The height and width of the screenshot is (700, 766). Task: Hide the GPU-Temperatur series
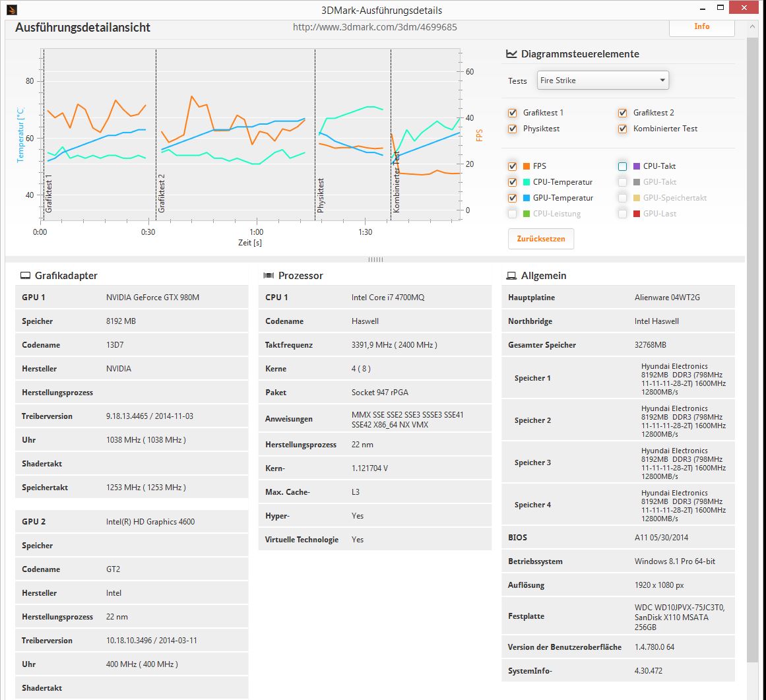513,198
